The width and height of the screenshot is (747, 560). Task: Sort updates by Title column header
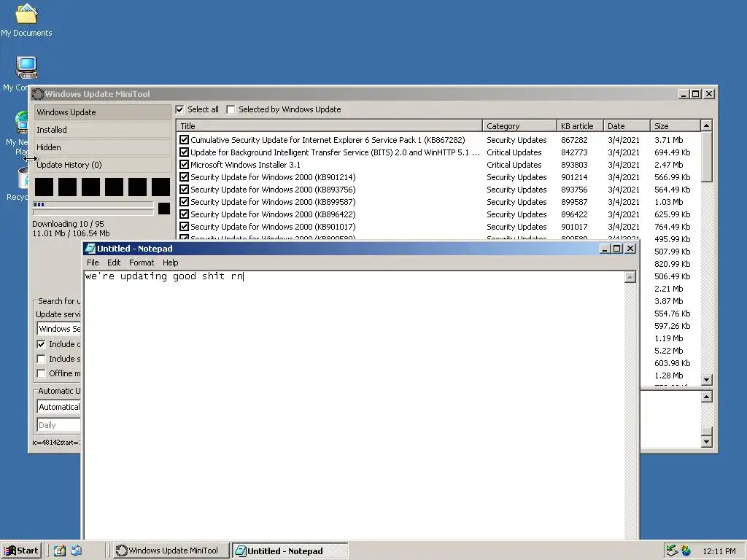pos(329,125)
